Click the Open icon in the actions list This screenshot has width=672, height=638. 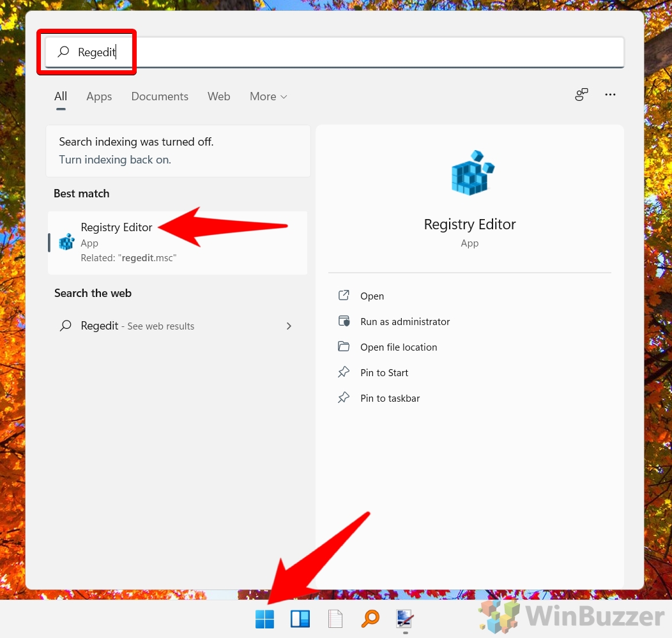click(344, 295)
